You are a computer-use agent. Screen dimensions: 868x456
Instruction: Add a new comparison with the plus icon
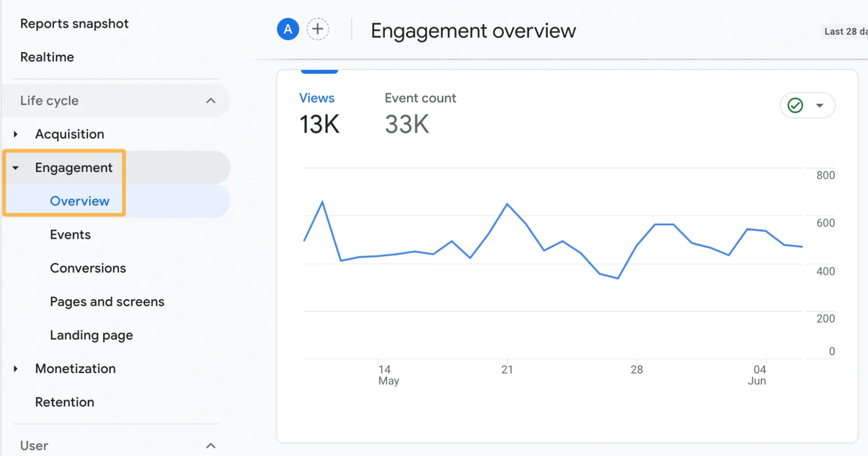(x=318, y=29)
